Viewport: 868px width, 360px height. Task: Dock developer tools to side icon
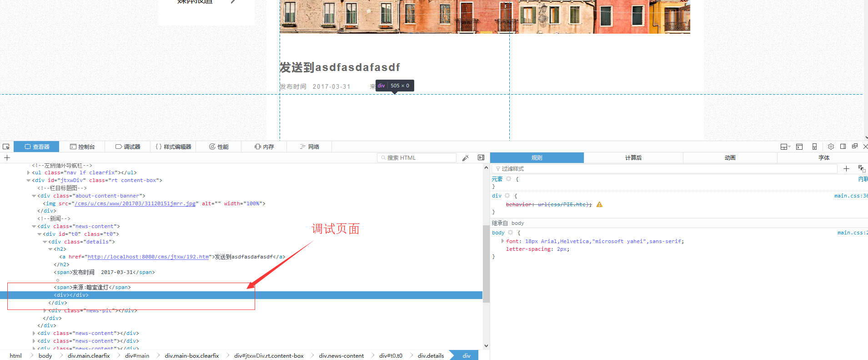[x=843, y=147]
